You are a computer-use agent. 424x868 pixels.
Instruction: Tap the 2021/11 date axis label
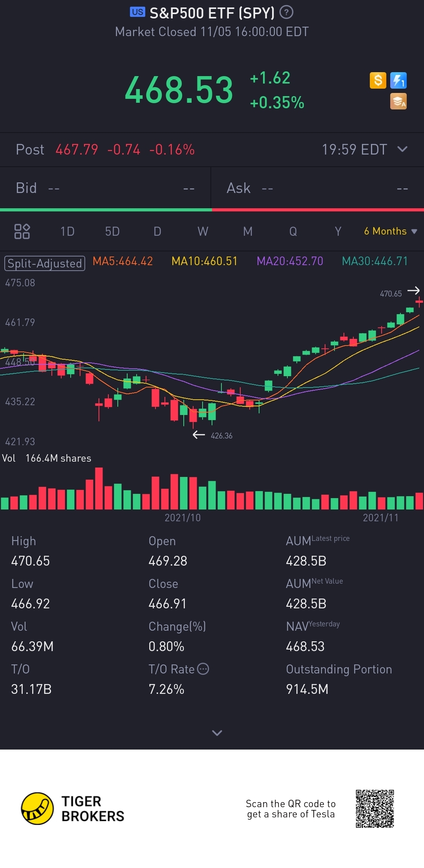point(381,518)
